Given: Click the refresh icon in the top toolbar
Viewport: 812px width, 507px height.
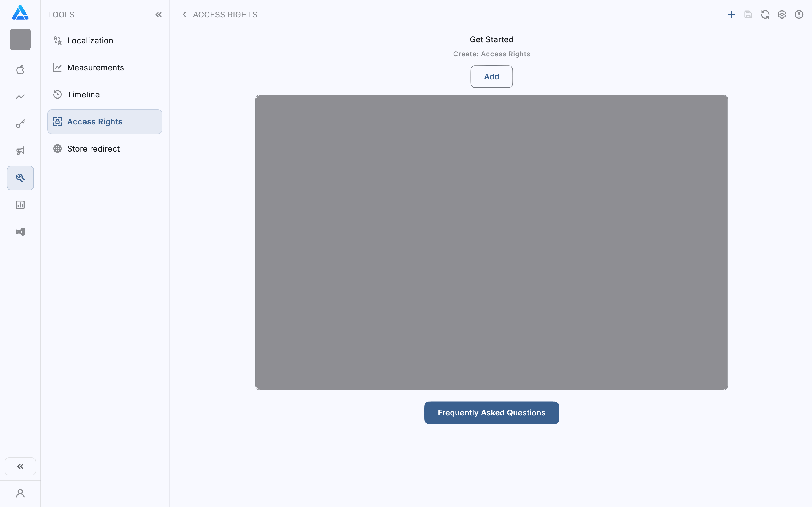Looking at the screenshot, I should tap(765, 14).
